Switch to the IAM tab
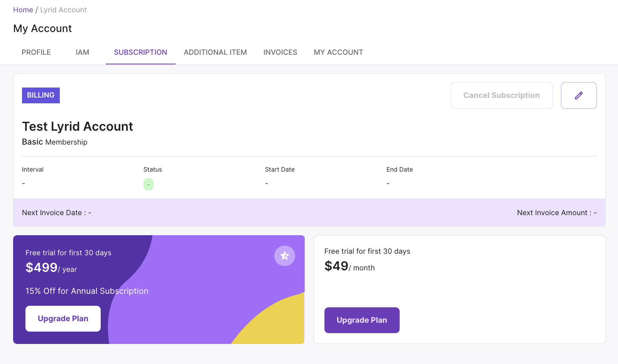 coord(82,52)
